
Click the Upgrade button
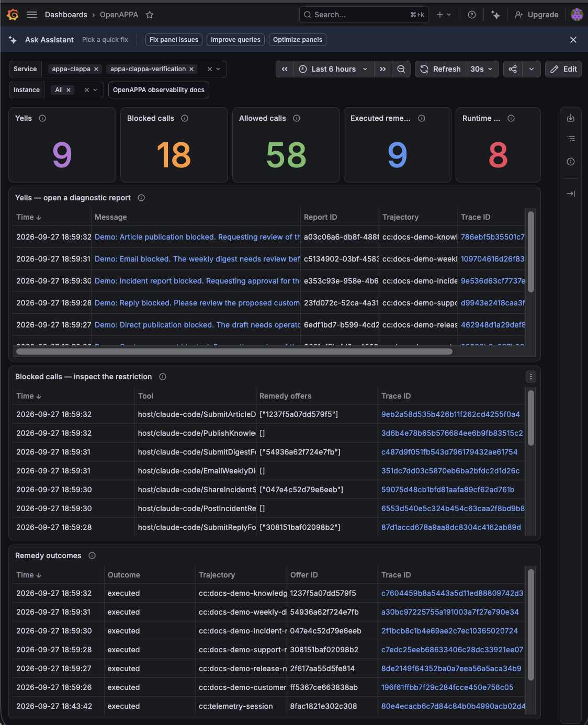[x=537, y=15]
